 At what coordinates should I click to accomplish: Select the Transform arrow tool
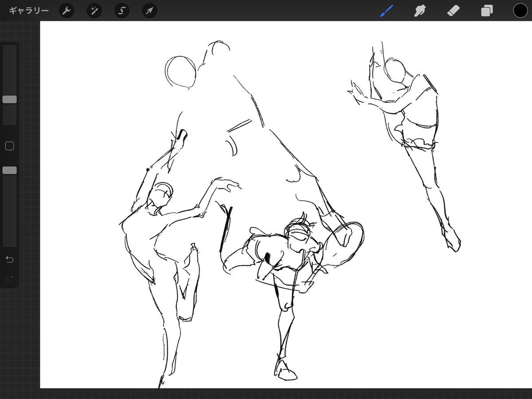(149, 10)
